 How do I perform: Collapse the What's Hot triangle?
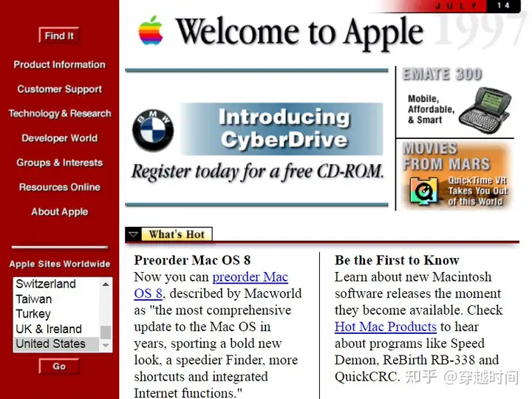point(133,234)
